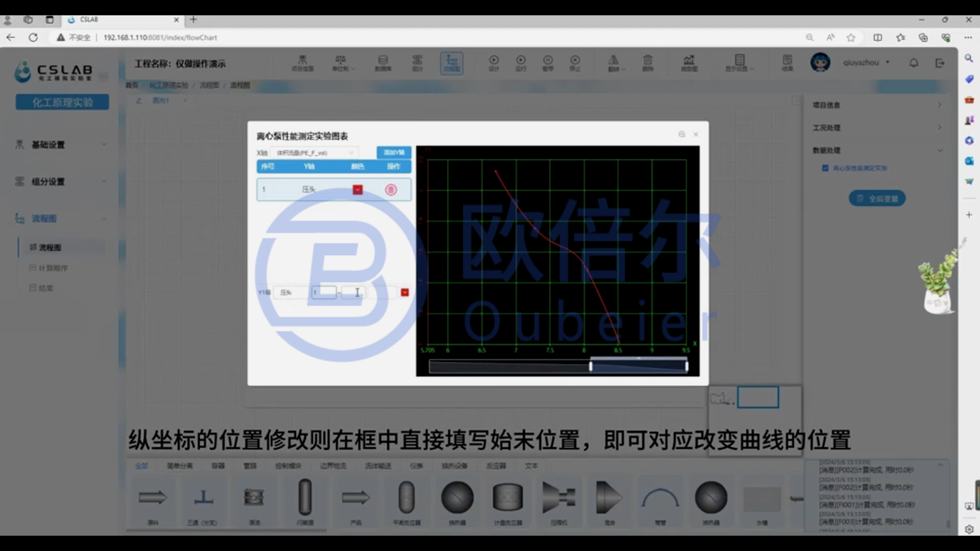
Task: Expand the 工况处理 right panel section
Action: pyautogui.click(x=877, y=128)
